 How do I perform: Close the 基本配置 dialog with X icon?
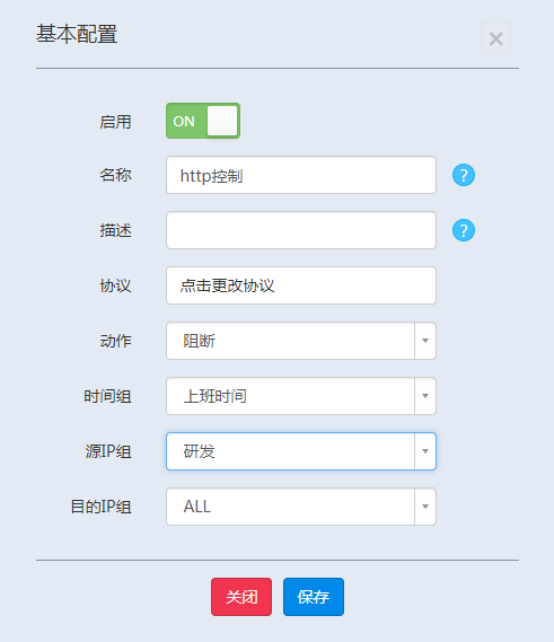point(496,39)
